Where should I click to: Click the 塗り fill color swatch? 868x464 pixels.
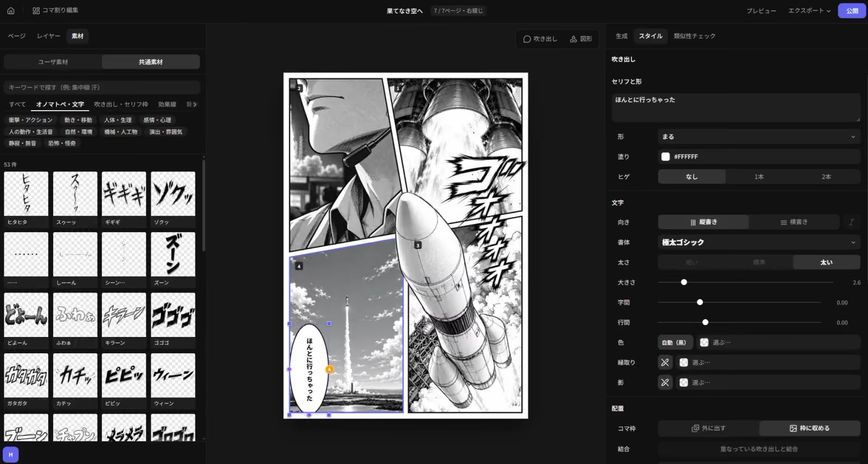pos(666,157)
